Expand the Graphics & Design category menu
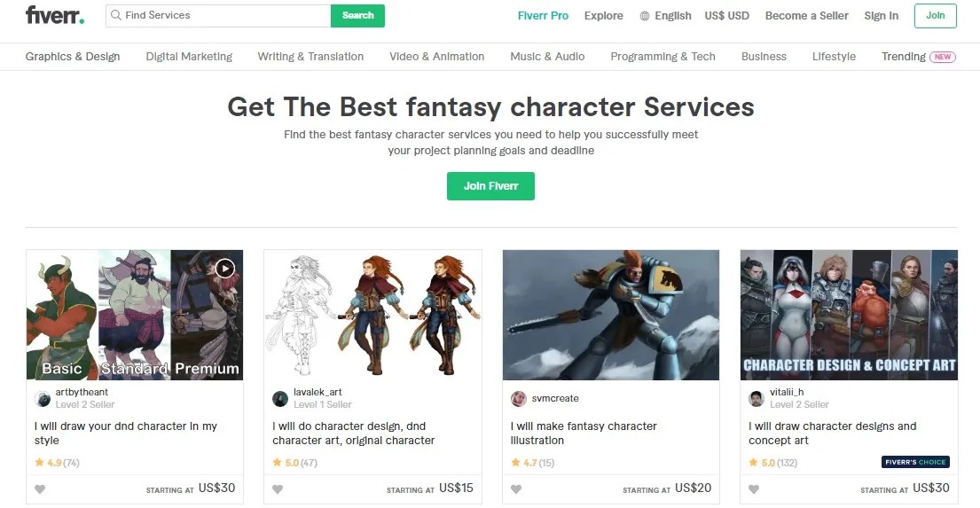The image size is (980, 508). pyautogui.click(x=73, y=56)
